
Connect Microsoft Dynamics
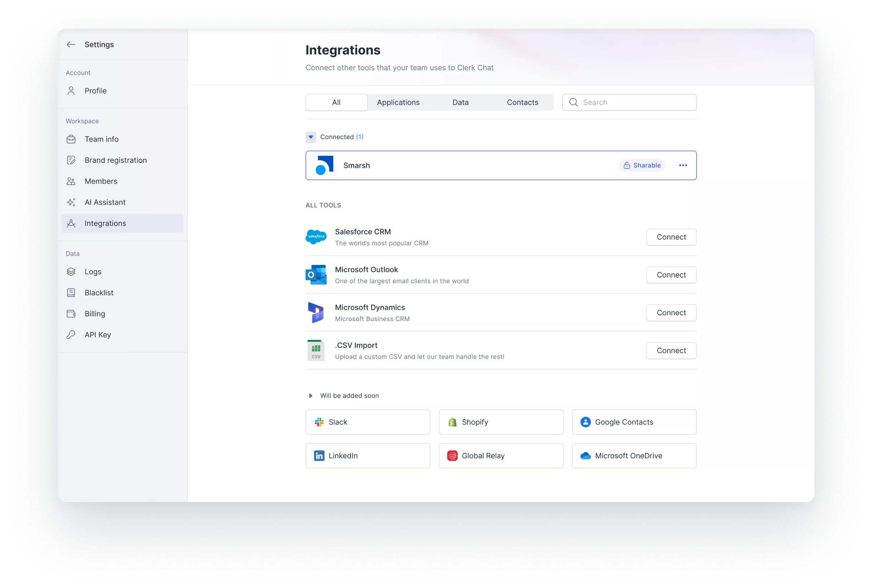click(671, 313)
